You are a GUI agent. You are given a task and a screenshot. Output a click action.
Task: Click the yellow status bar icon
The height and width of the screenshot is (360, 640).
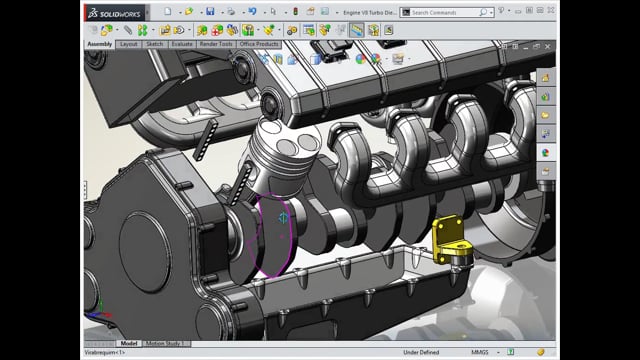point(540,352)
